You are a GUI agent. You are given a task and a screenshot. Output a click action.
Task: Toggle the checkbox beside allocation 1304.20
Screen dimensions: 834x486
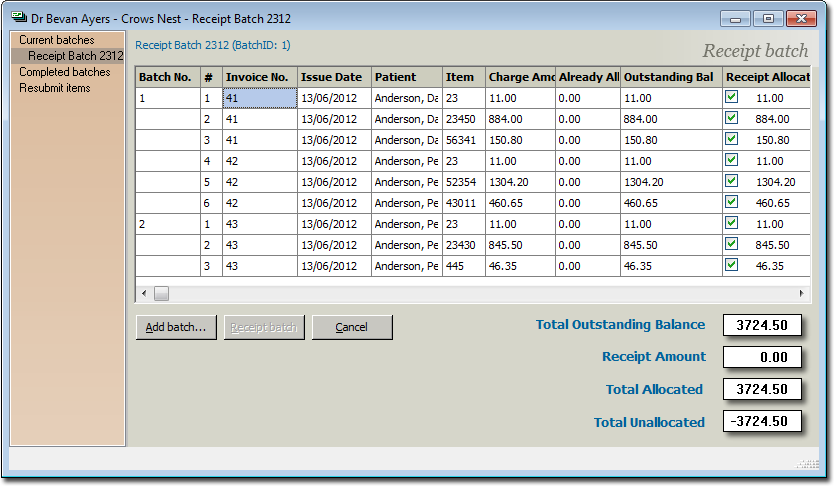[x=731, y=182]
